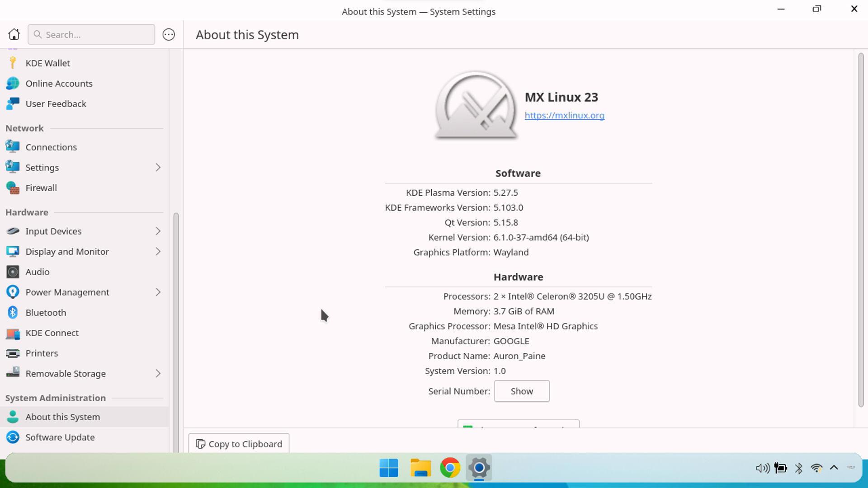Click the Memory 3.7 GiB of RAM value
The width and height of the screenshot is (868, 488).
(524, 311)
